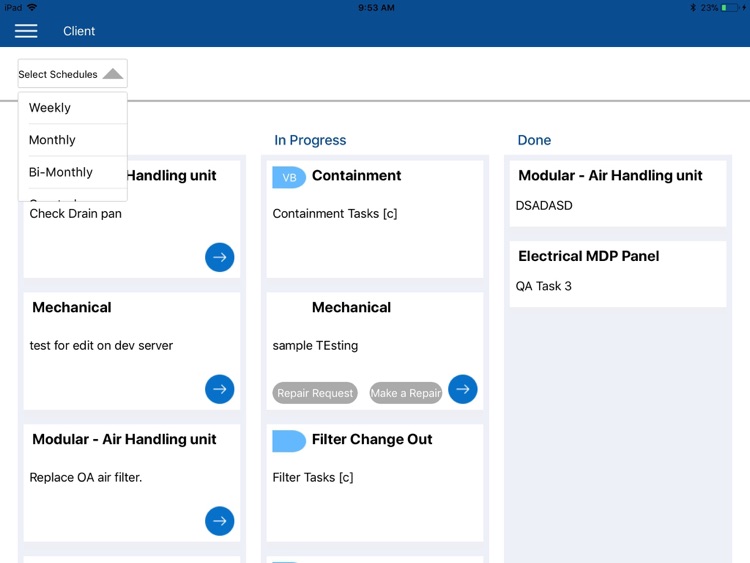750x563 pixels.
Task: Click the sample TEsting text
Action: click(x=315, y=345)
